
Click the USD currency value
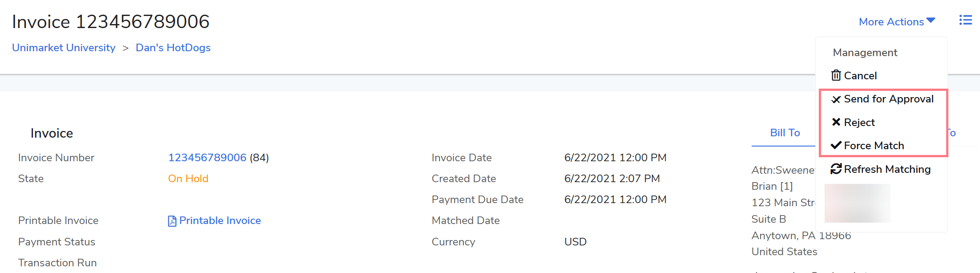575,242
